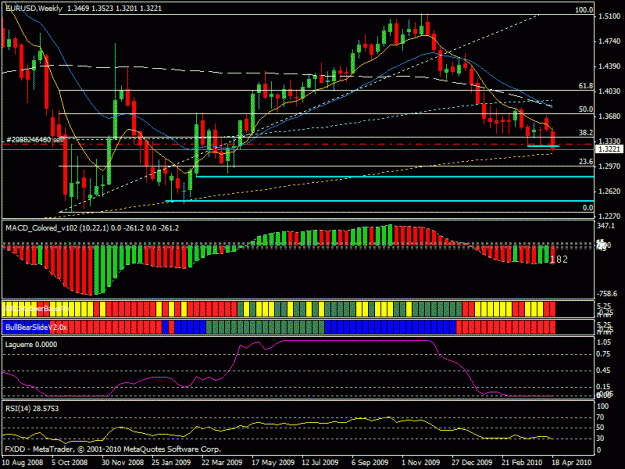
Task: Click the sell order label #2088246460
Action: tap(35, 139)
